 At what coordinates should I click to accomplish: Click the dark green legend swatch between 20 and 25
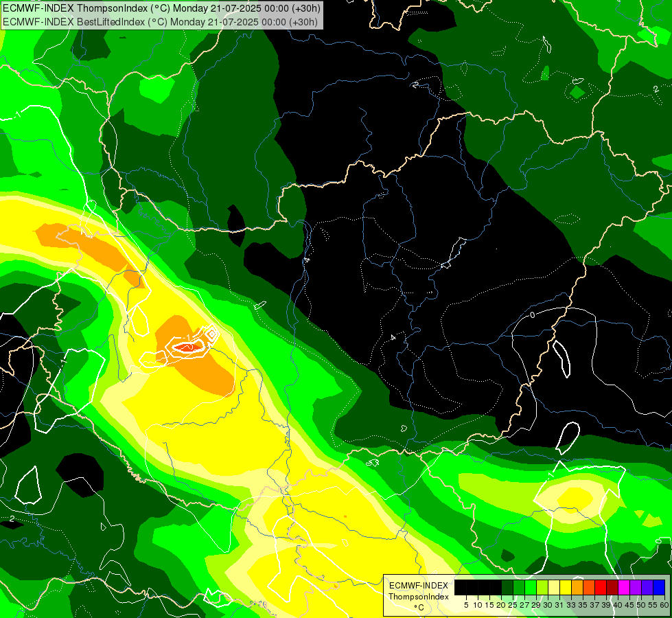[507, 587]
